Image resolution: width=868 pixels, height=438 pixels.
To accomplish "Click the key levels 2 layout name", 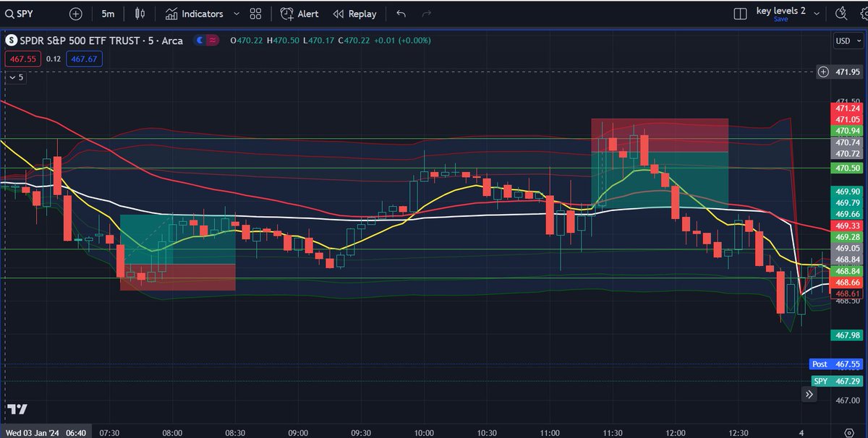I will click(780, 11).
